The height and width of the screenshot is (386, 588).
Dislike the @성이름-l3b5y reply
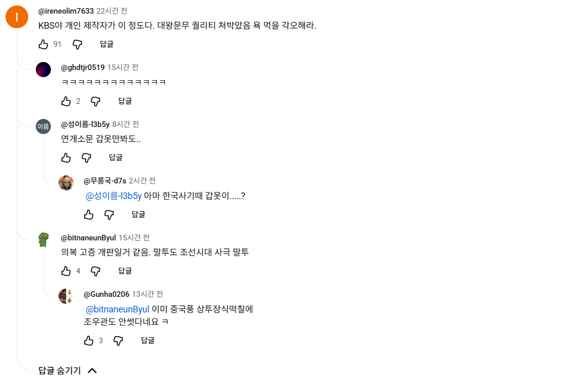(x=87, y=158)
